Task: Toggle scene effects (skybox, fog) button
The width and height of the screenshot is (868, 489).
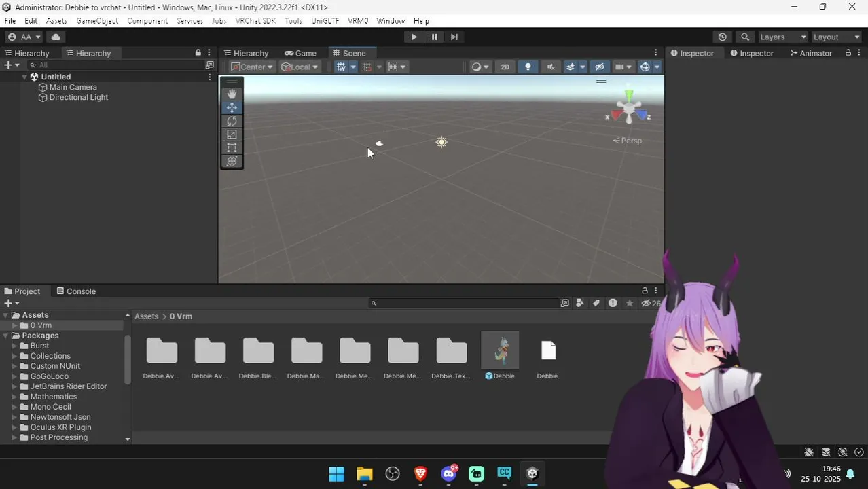Action: click(571, 67)
